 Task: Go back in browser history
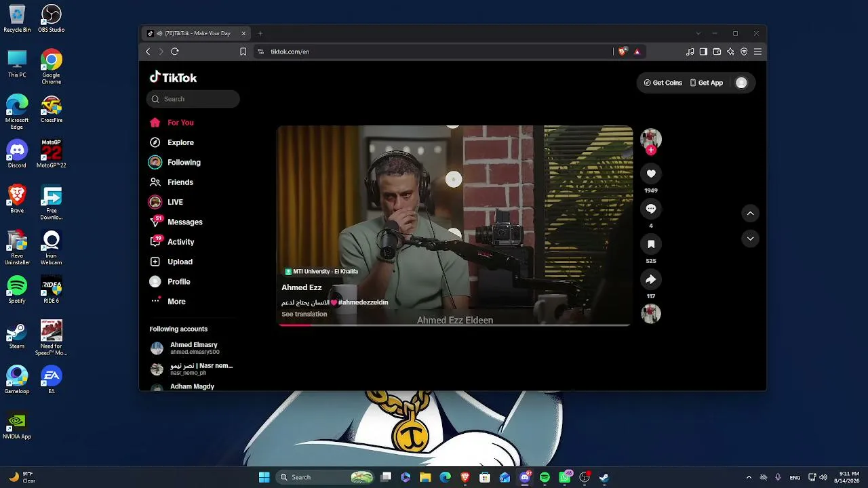pyautogui.click(x=148, y=52)
